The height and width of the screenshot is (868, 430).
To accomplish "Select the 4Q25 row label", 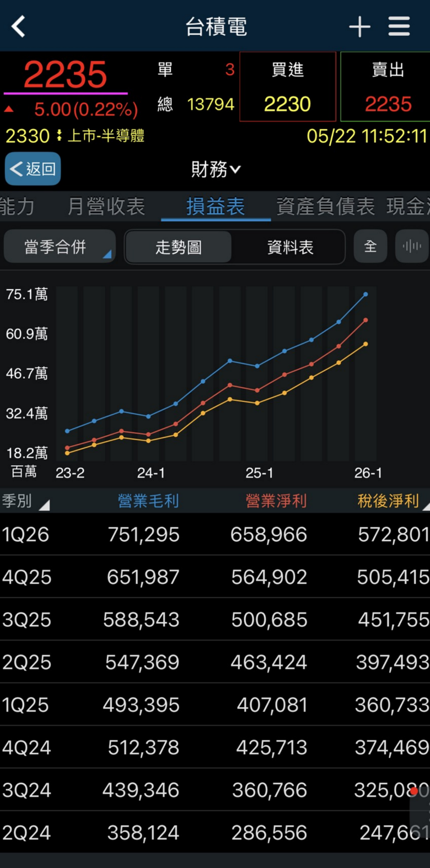I will point(26,577).
